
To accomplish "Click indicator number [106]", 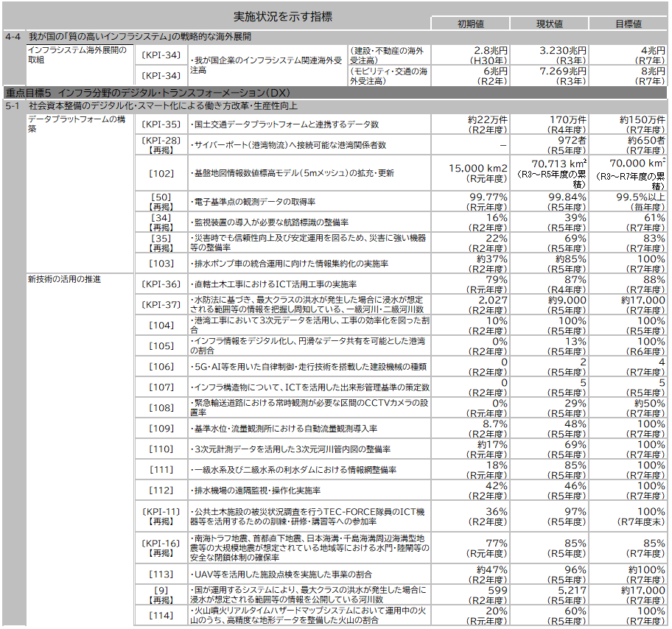I will [x=161, y=366].
